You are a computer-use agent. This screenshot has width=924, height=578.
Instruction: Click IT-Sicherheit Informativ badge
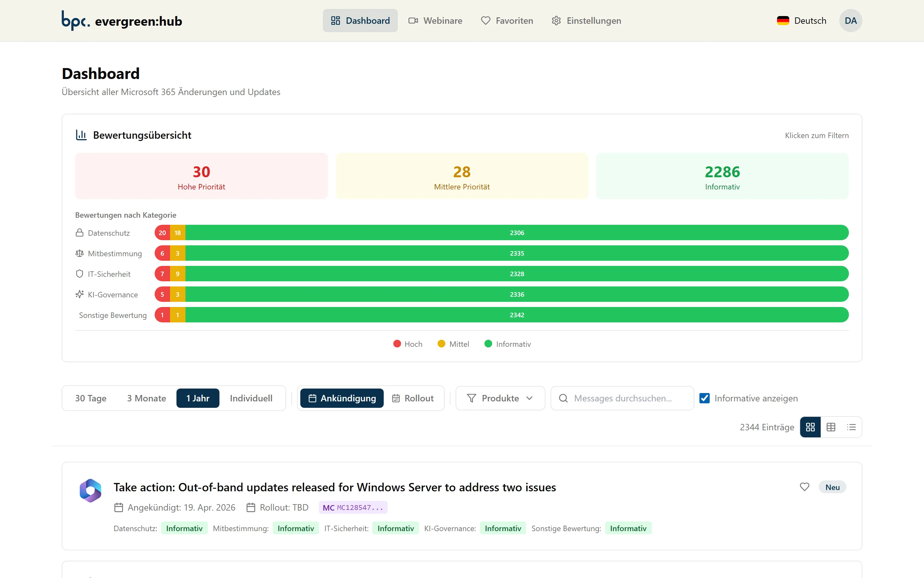pyautogui.click(x=396, y=528)
